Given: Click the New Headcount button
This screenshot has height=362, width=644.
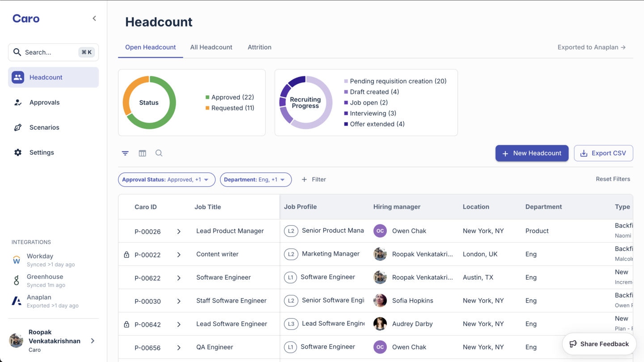Looking at the screenshot, I should tap(532, 153).
